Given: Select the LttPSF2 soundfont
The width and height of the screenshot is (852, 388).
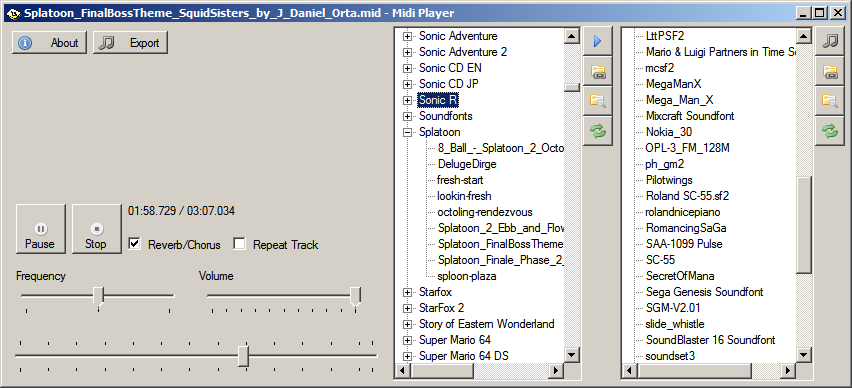Looking at the screenshot, I should click(x=665, y=36).
